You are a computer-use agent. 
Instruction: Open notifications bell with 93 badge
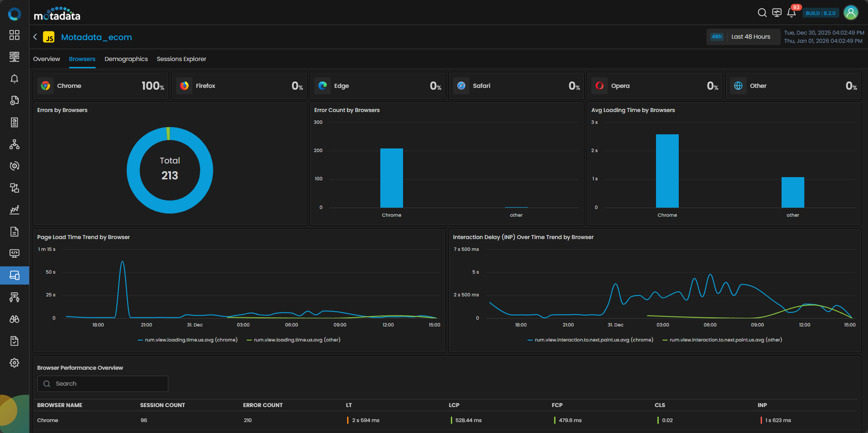791,13
